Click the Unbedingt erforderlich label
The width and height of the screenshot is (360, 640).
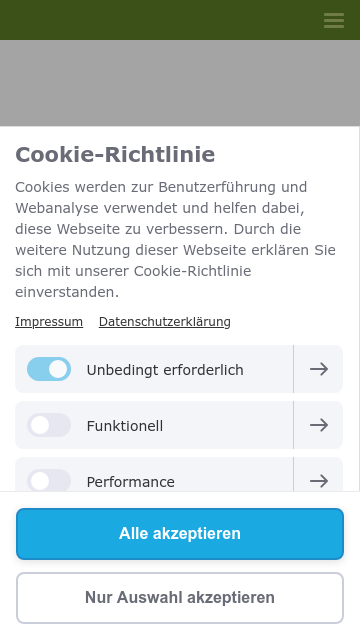pyautogui.click(x=165, y=370)
